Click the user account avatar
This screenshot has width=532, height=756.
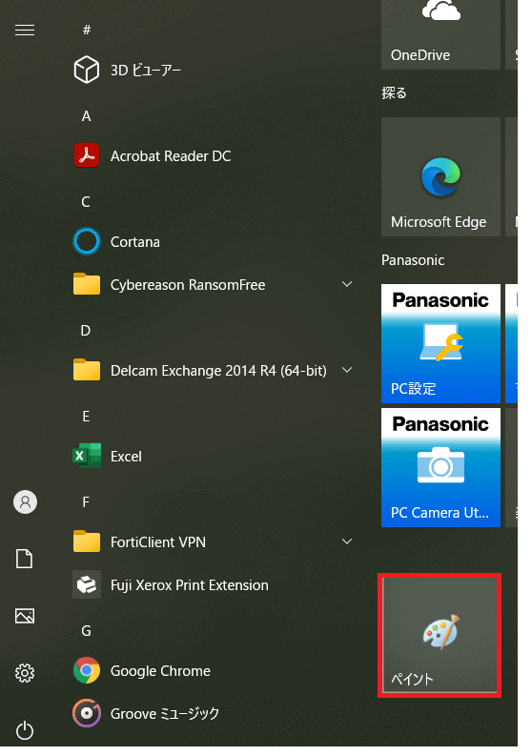(25, 501)
